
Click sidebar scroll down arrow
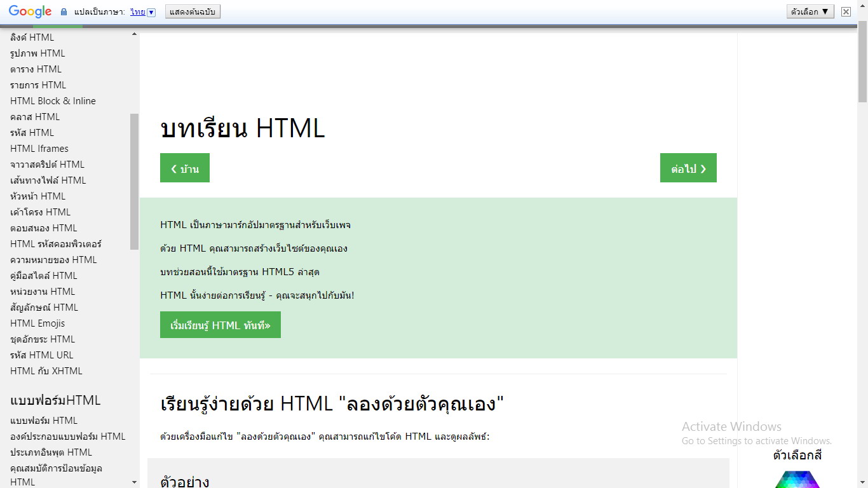pyautogui.click(x=134, y=482)
